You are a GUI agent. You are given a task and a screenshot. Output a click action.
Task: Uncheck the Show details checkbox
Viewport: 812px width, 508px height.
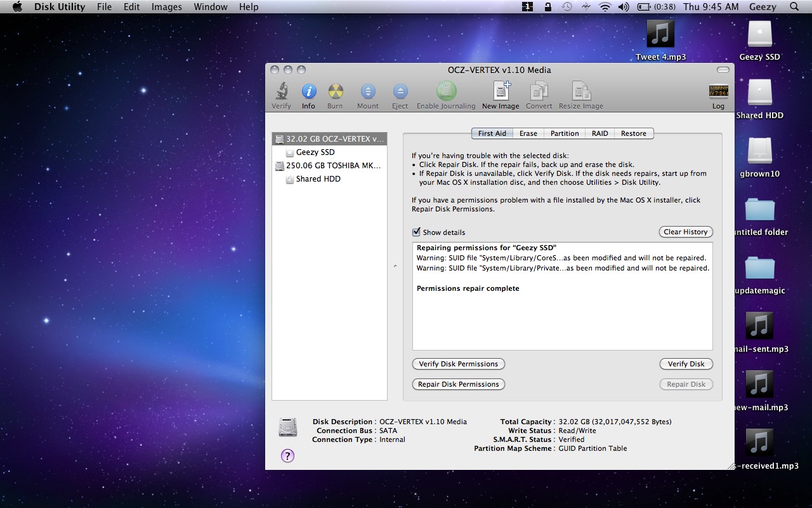tap(416, 232)
